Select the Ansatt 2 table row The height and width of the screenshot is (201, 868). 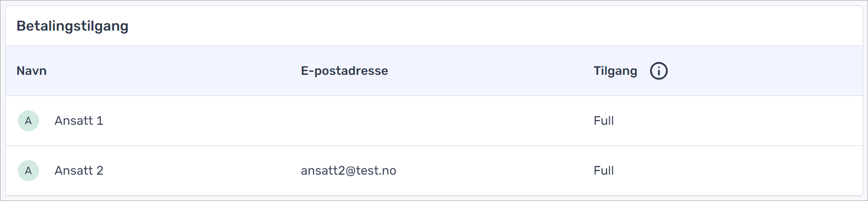tap(434, 171)
